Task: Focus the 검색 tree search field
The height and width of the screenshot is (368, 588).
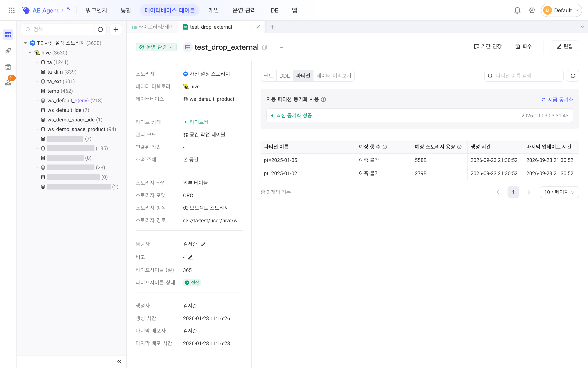Action: (58, 29)
